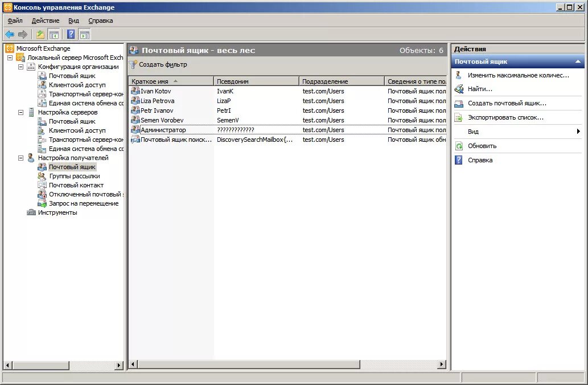Click the results pane horizontal scrollbar thumb
Screen dimensions: 588x385
[x=249, y=364]
